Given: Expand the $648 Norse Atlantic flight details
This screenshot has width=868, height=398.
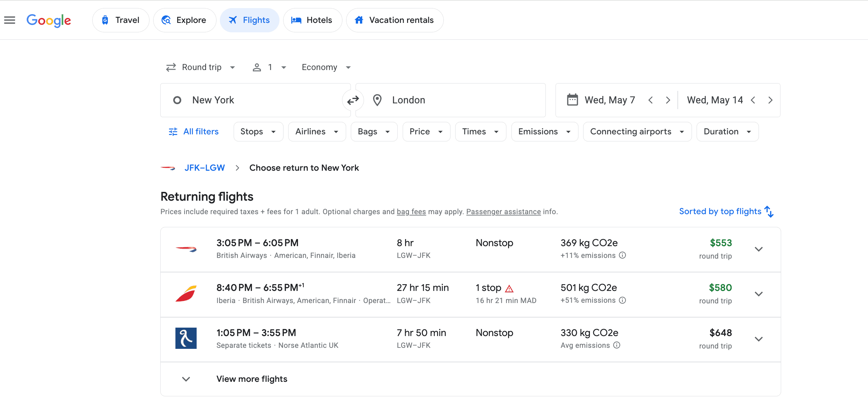Looking at the screenshot, I should coord(759,339).
